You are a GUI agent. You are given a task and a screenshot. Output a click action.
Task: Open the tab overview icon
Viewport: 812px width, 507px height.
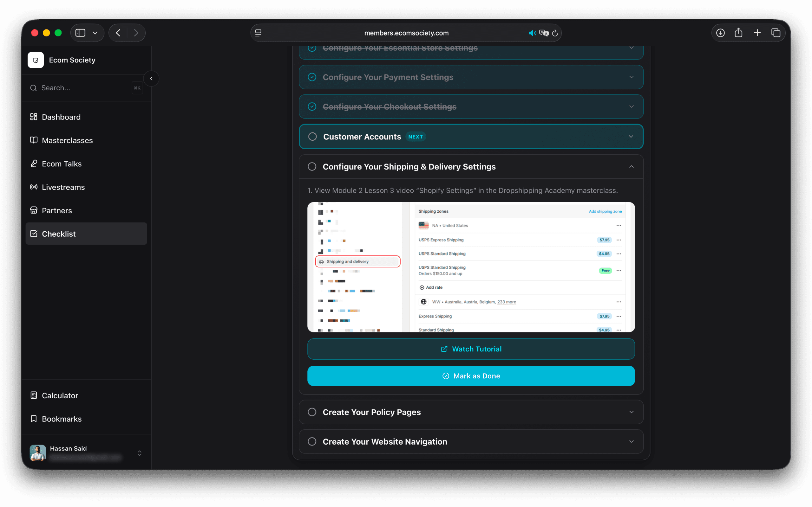[x=776, y=33]
